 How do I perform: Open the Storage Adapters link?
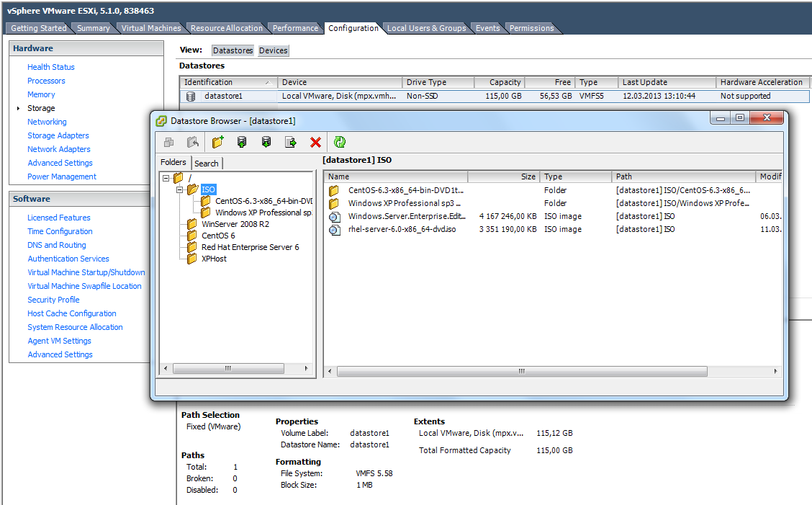click(x=58, y=135)
